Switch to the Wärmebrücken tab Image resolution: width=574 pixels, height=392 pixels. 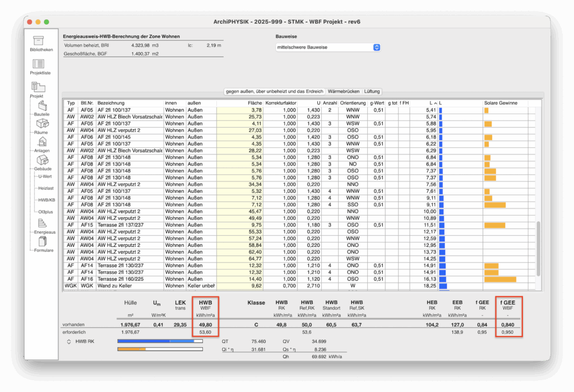(344, 91)
